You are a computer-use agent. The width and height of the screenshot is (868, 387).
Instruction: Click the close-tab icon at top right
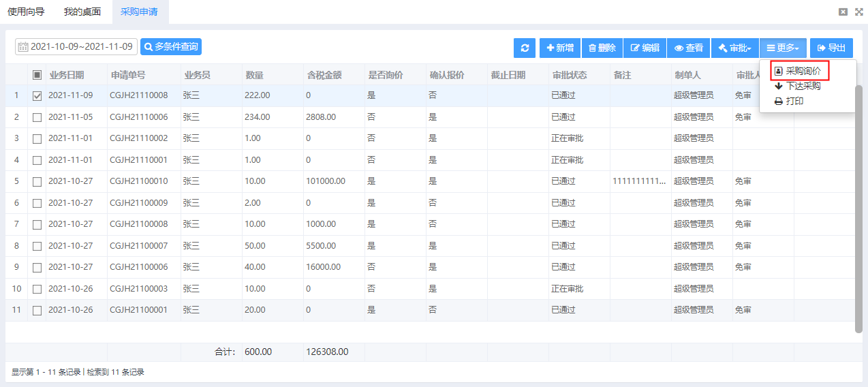tap(843, 12)
